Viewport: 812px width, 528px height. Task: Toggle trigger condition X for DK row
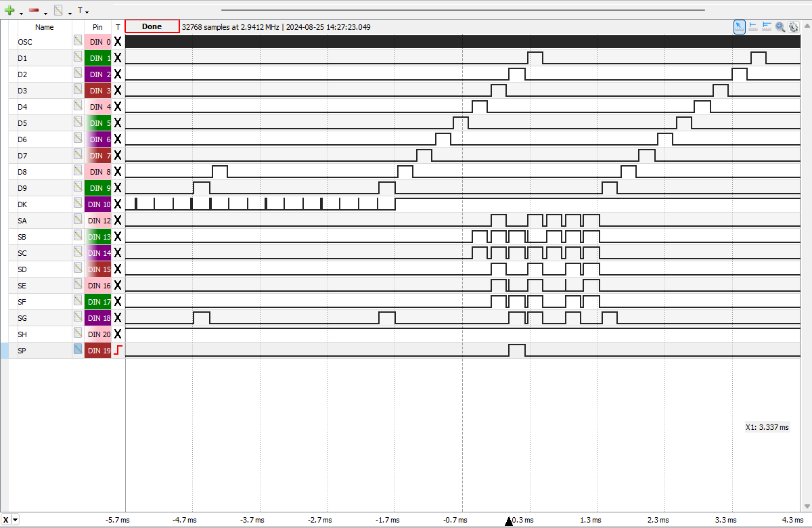click(118, 204)
